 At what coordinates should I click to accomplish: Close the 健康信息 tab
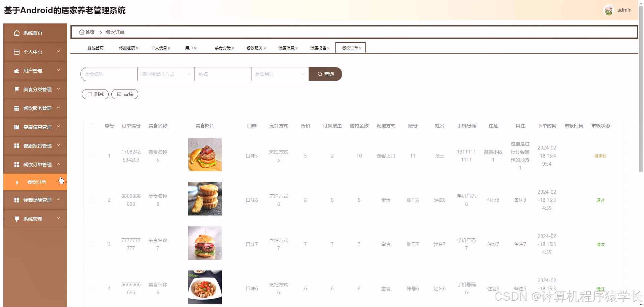click(x=297, y=48)
